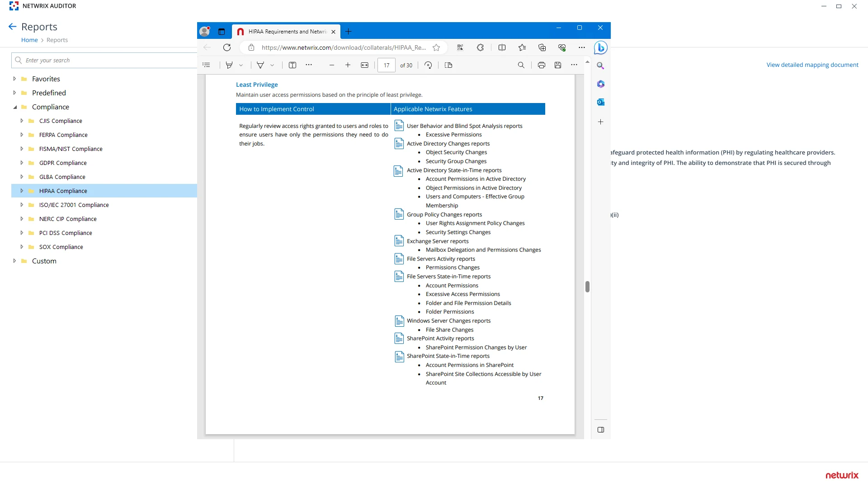The image size is (868, 488).
Task: Open Edge split screen view
Action: [x=502, y=47]
